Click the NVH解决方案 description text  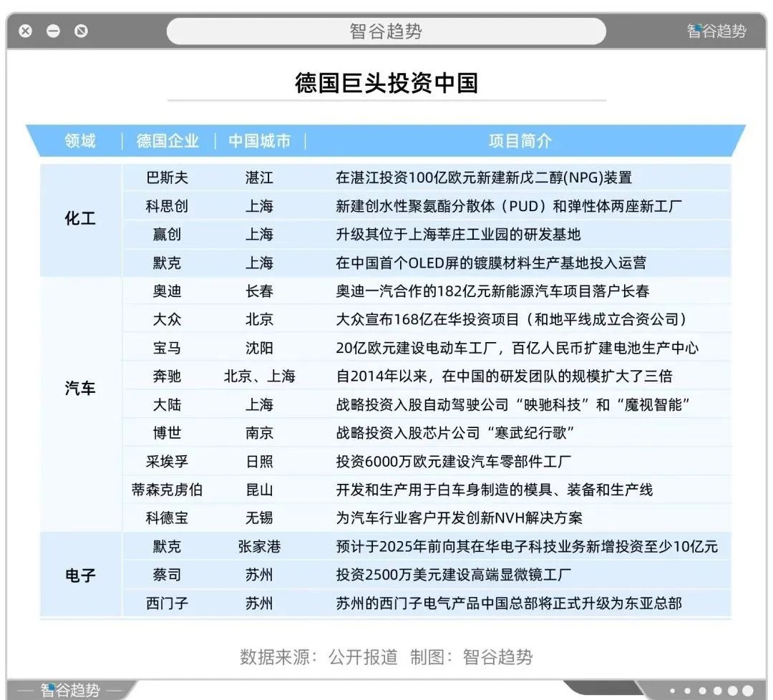pyautogui.click(x=459, y=518)
